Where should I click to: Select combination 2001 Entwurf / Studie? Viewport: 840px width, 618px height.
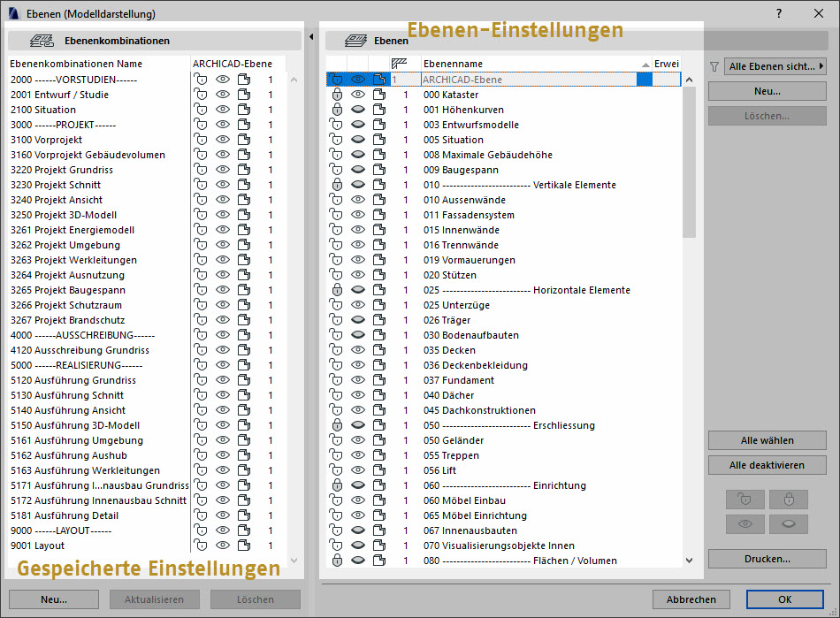coord(59,95)
